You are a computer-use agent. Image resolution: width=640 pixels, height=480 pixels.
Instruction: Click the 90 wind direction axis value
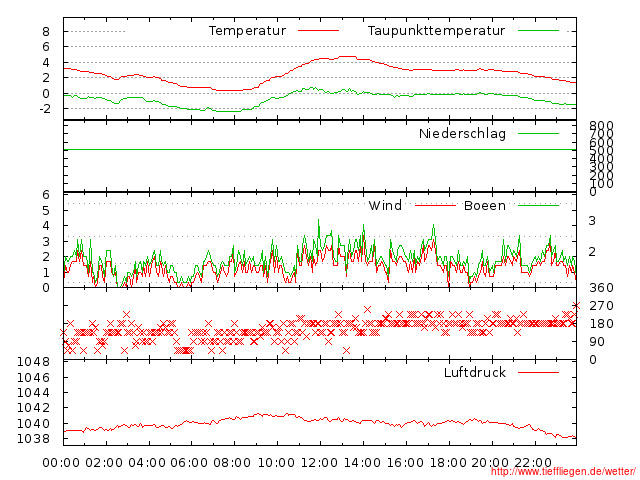tap(597, 342)
